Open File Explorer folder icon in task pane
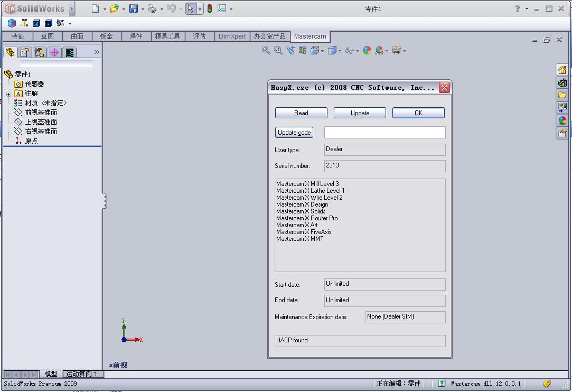This screenshot has height=392, width=572. 562,95
